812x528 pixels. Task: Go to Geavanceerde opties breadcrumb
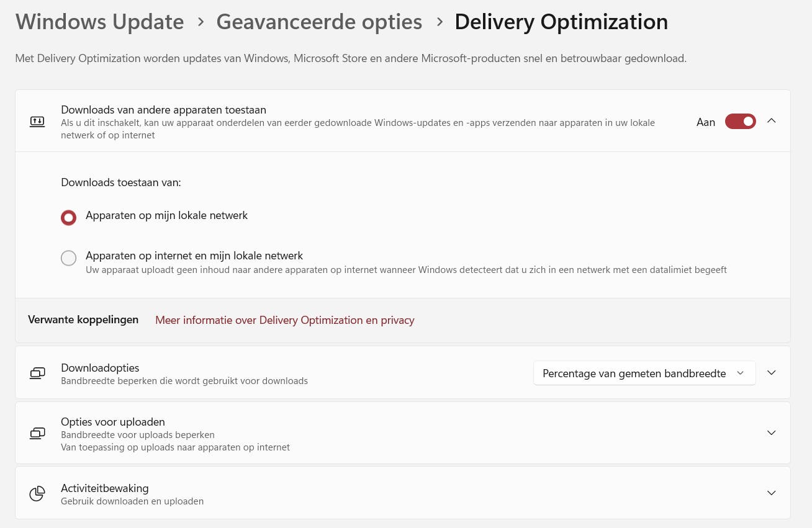(319, 22)
